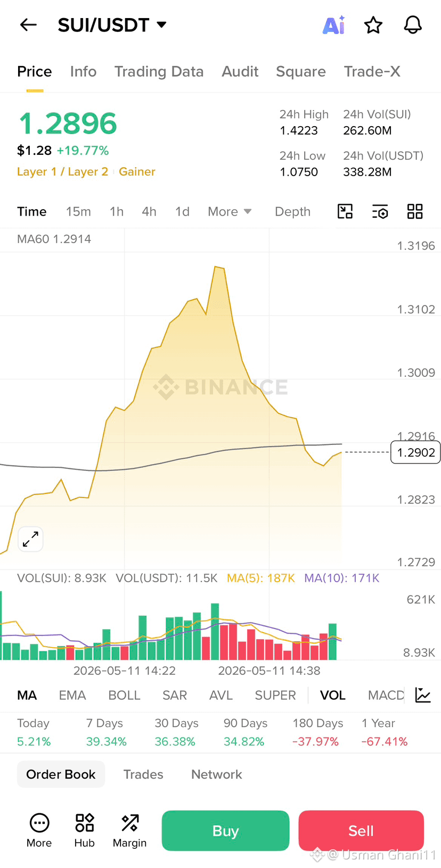Tap the VOL(SUI): 8.93K label
The width and height of the screenshot is (441, 868).
[x=62, y=578]
